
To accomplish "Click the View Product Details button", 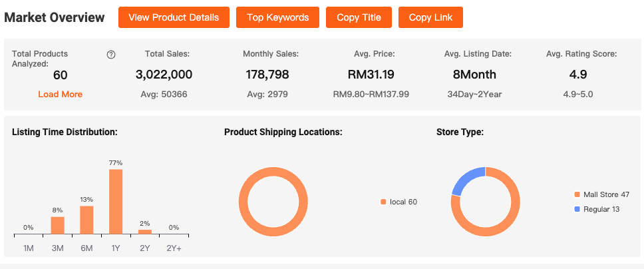I will pyautogui.click(x=174, y=17).
